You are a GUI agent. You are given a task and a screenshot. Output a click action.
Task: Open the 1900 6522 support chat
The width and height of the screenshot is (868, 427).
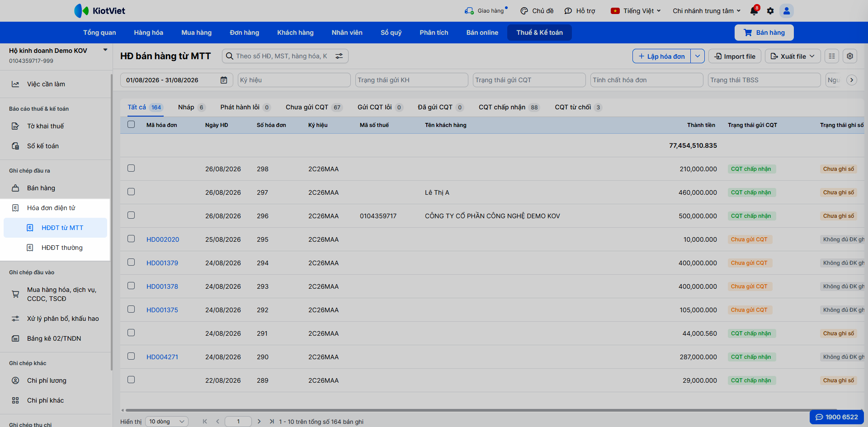837,417
